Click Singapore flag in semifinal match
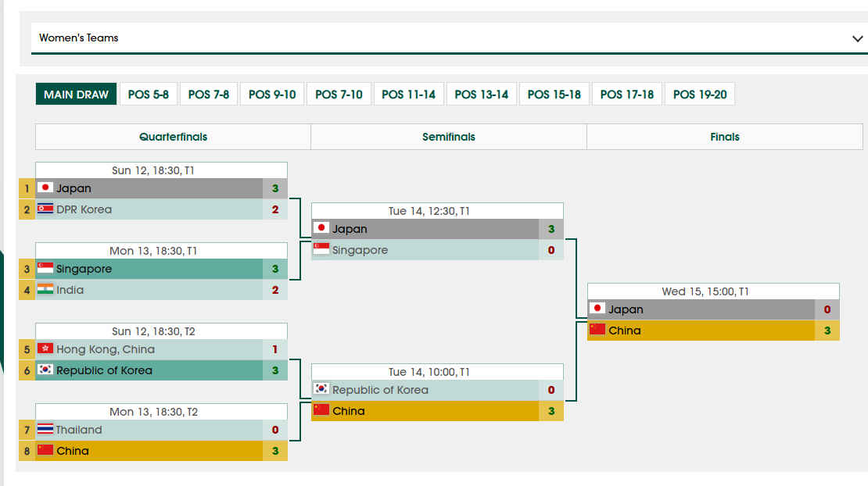The image size is (868, 486). pyautogui.click(x=321, y=248)
